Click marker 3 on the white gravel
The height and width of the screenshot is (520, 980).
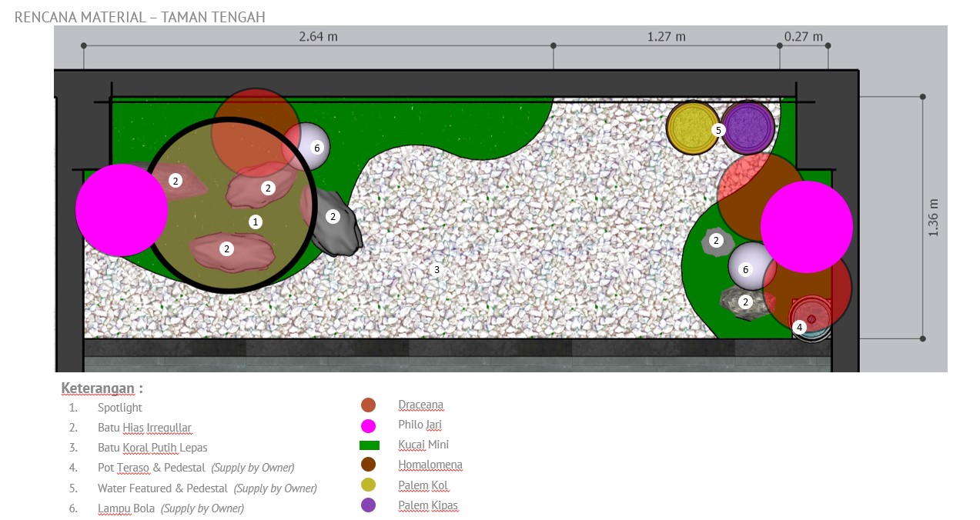point(436,269)
